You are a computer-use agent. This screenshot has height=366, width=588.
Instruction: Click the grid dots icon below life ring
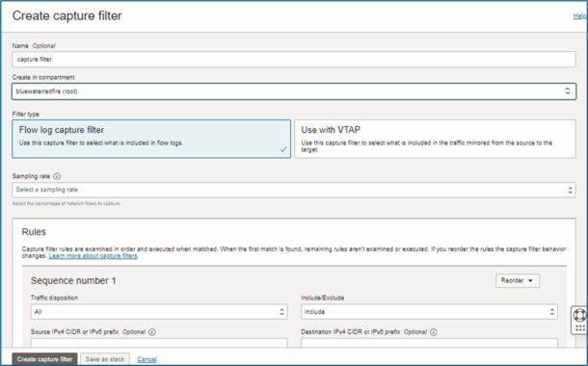(580, 328)
